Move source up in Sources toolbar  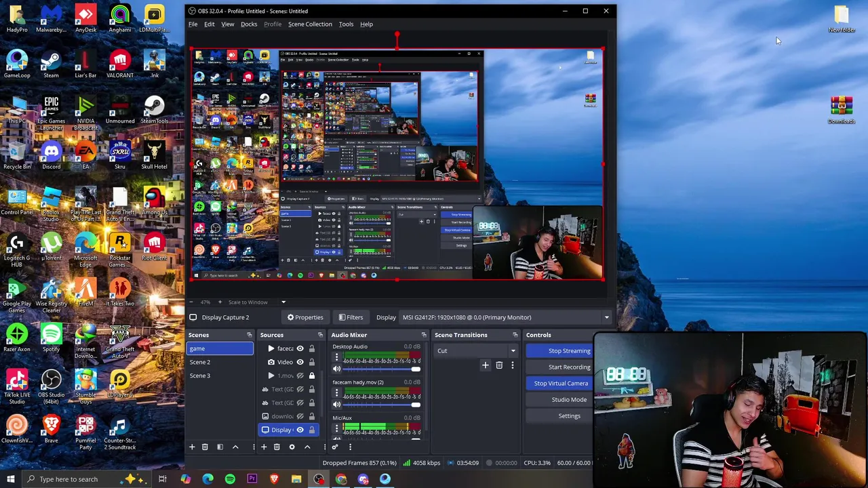tap(307, 447)
